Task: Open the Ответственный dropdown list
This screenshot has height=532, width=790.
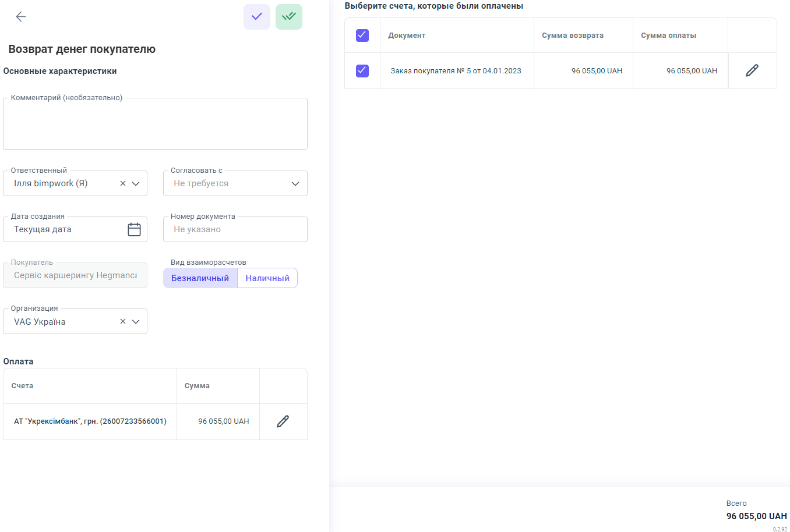Action: (136, 183)
